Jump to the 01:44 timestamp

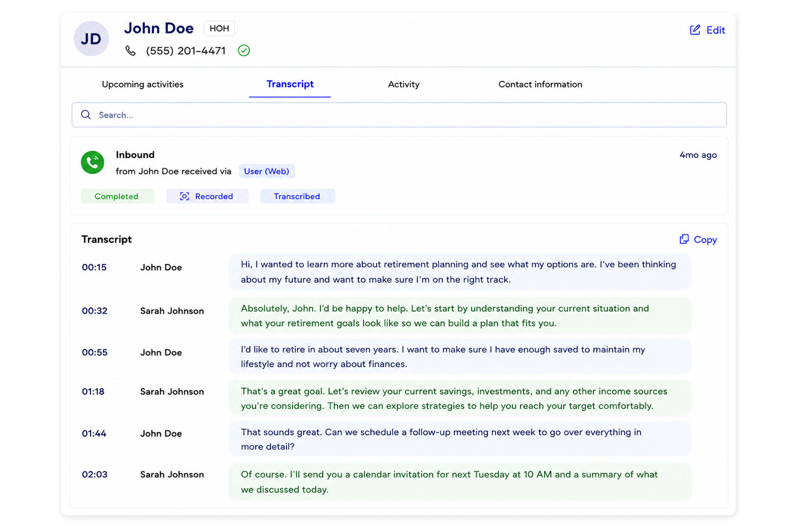click(94, 434)
